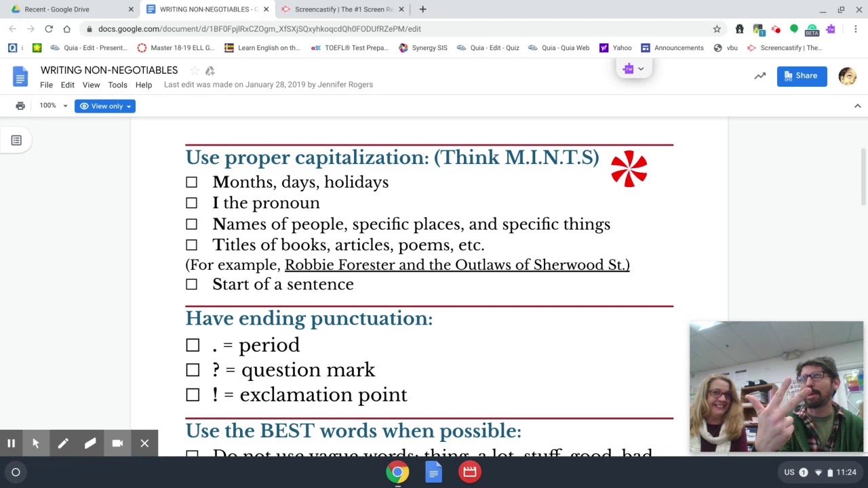Show the document outline

tap(16, 140)
